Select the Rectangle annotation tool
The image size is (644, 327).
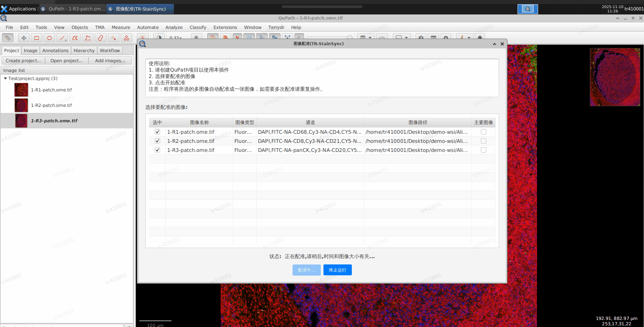point(36,38)
